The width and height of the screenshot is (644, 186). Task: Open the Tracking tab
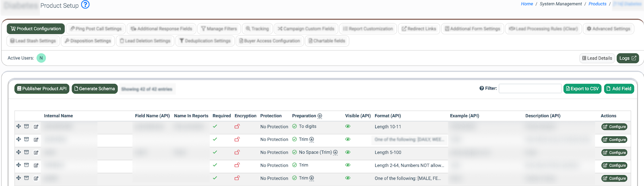tap(257, 29)
